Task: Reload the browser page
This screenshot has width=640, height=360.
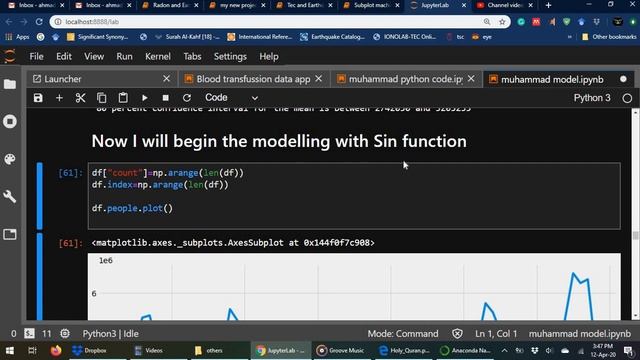Action: click(x=39, y=22)
